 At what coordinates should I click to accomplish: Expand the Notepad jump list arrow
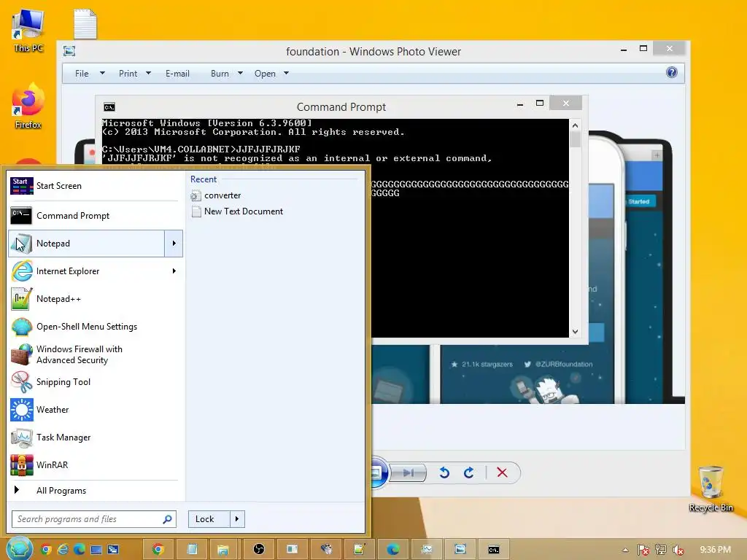(174, 244)
